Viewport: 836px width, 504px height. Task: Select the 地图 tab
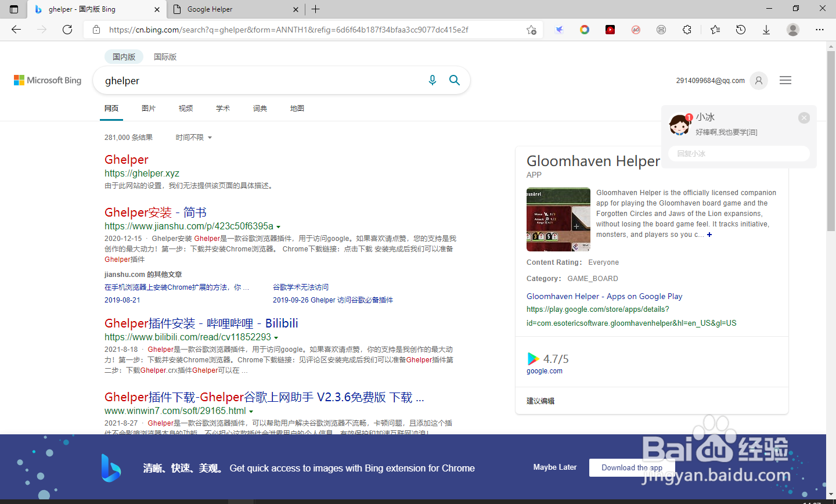(297, 109)
